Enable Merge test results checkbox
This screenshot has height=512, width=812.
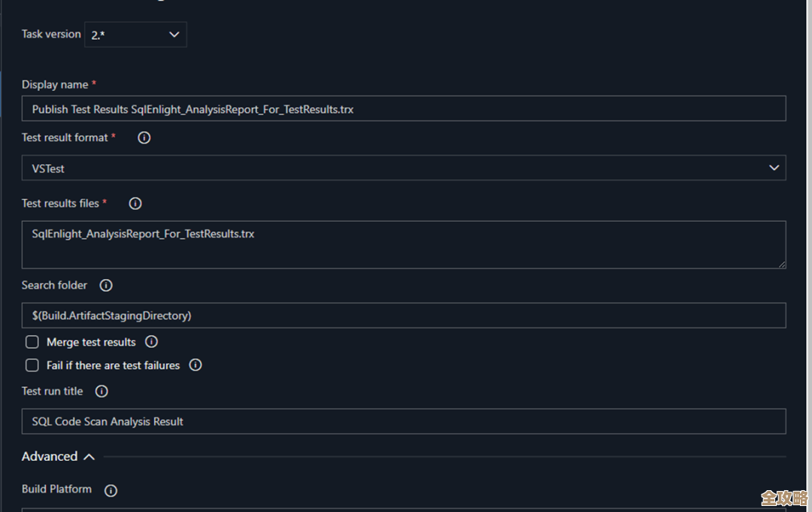coord(32,342)
